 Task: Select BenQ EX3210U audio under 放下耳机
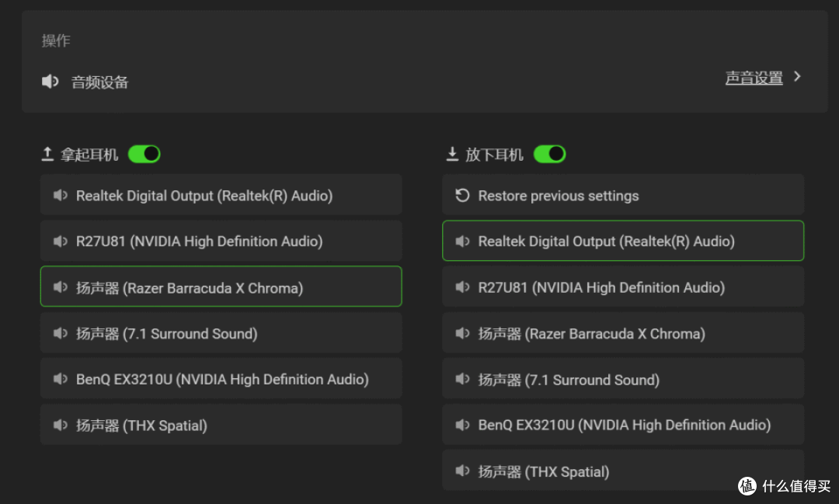[623, 424]
